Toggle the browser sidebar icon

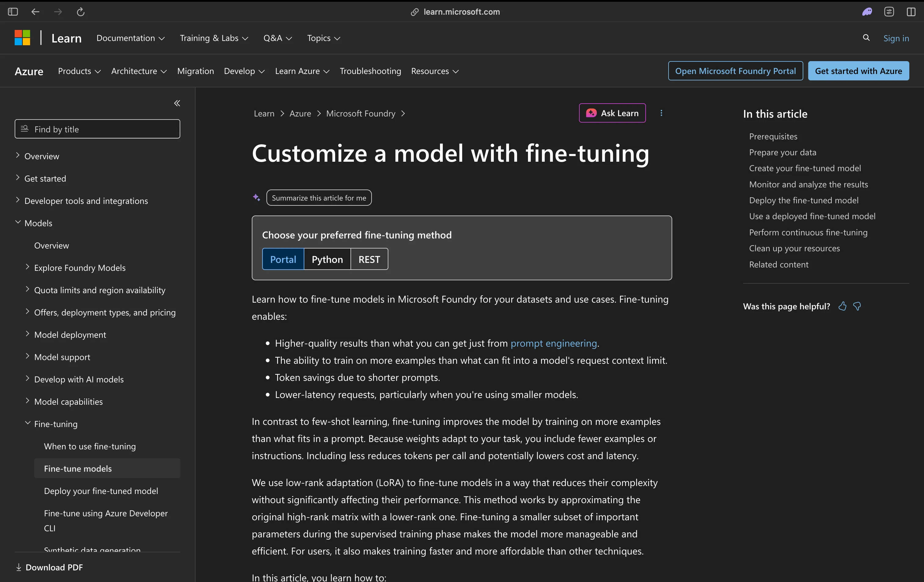(13, 12)
